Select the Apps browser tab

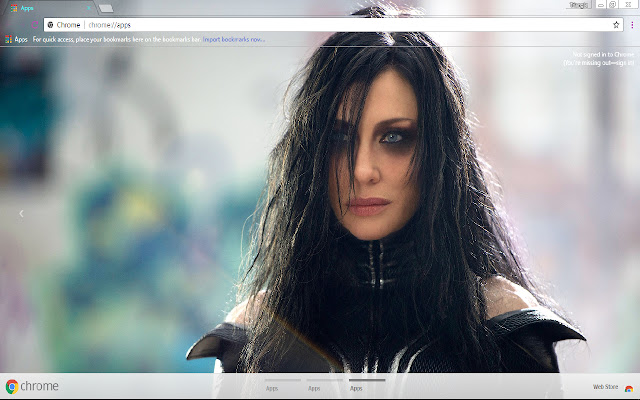[x=49, y=8]
